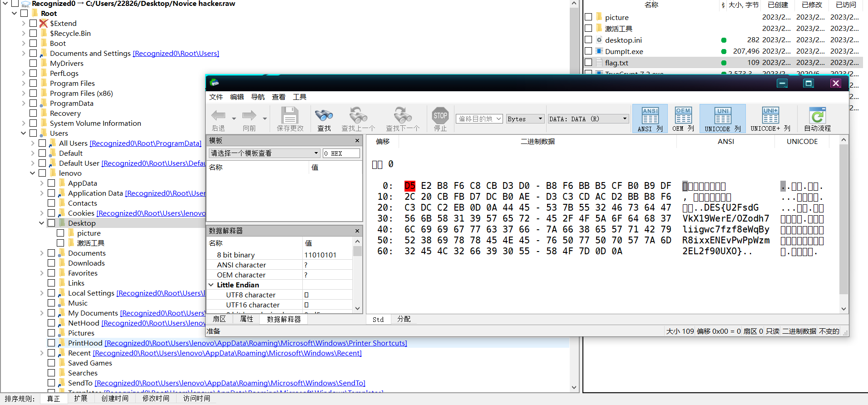Click the Recognized0 drive icon at top
Viewport: 868px width, 405px height.
26,4
